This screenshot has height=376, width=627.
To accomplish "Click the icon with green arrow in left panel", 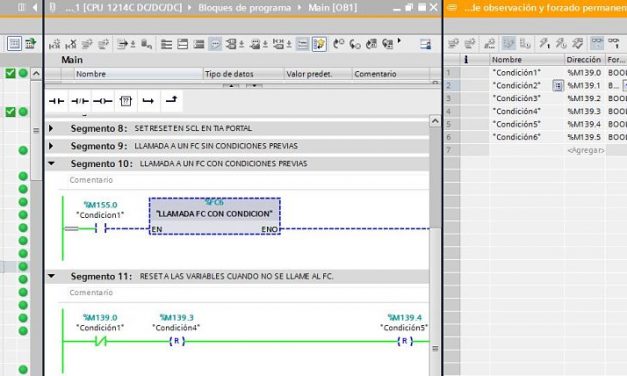I will 30,43.
